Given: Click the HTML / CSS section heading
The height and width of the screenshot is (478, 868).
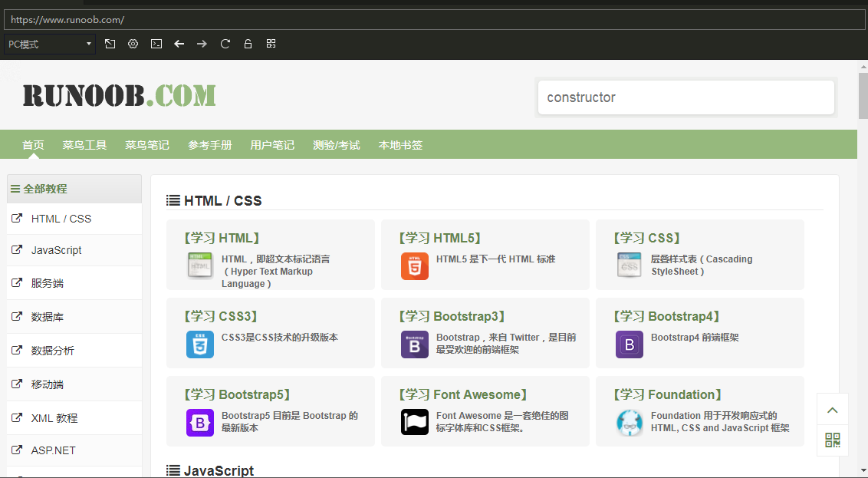Looking at the screenshot, I should [214, 200].
